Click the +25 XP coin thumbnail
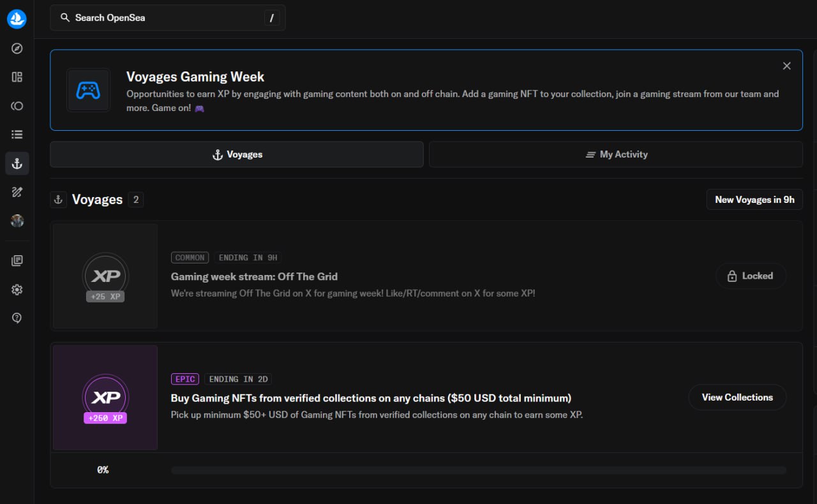 (105, 276)
